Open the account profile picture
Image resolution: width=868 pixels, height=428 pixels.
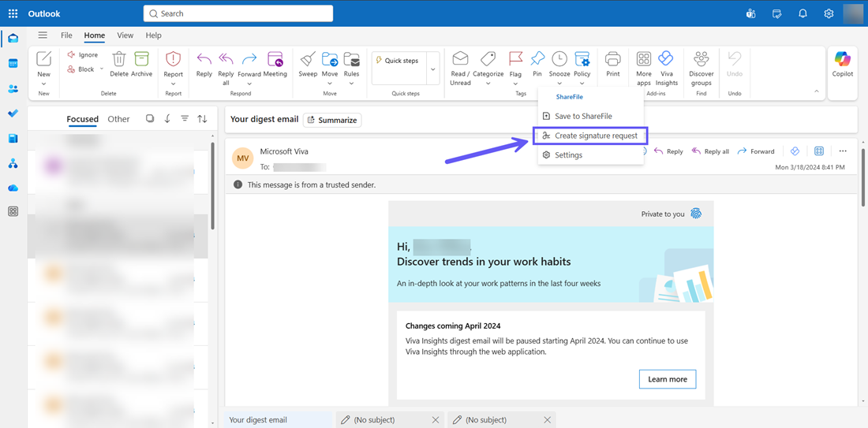click(853, 13)
